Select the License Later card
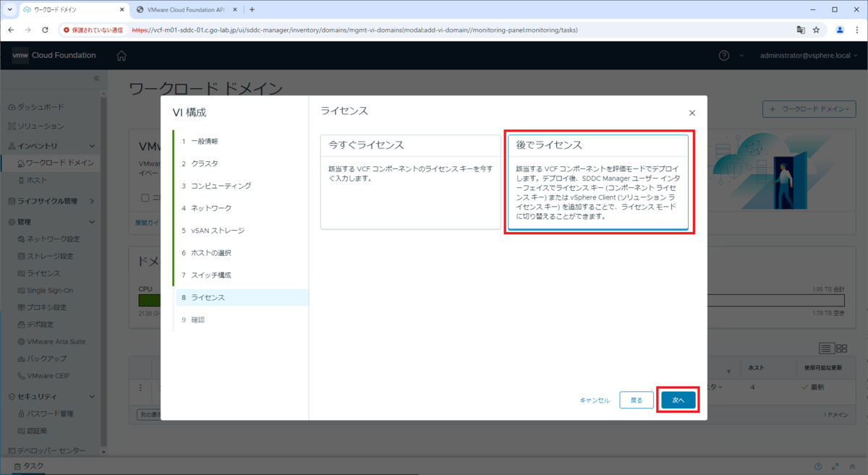Image resolution: width=868 pixels, height=475 pixels. tap(598, 182)
